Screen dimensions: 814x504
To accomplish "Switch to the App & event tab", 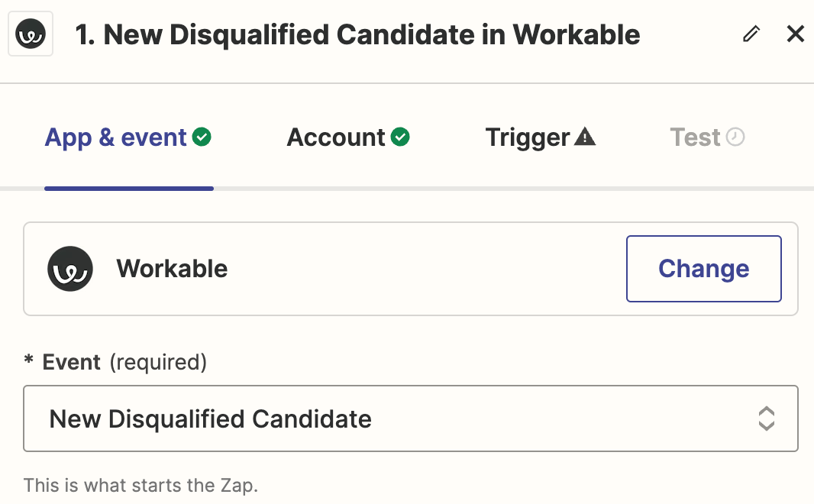I will coord(116,137).
